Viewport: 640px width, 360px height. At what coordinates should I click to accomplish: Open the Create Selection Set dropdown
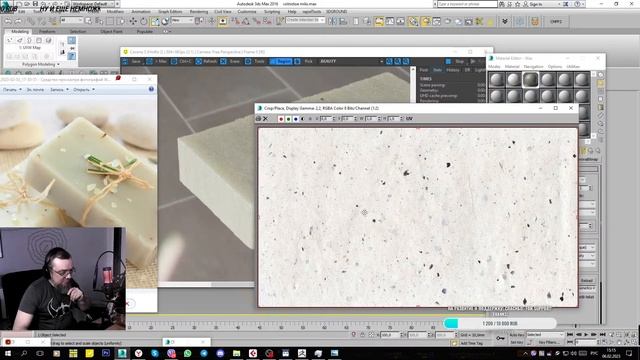[305, 20]
